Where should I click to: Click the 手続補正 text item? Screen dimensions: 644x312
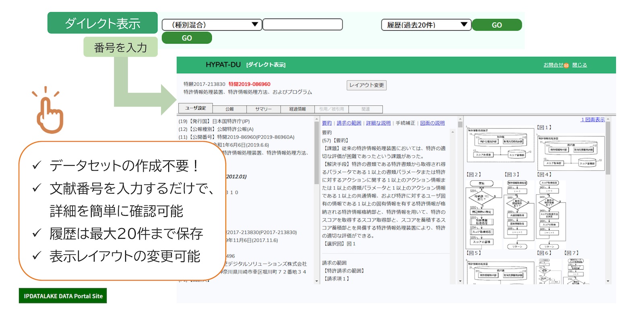click(405, 123)
